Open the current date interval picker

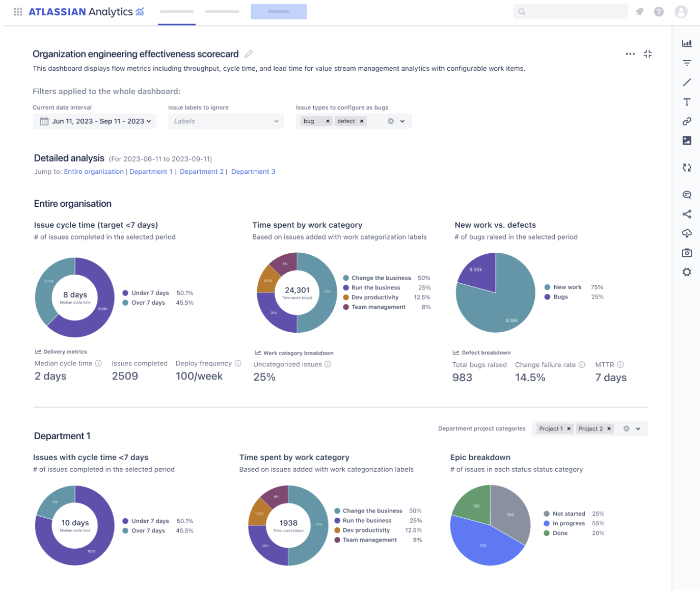(94, 121)
